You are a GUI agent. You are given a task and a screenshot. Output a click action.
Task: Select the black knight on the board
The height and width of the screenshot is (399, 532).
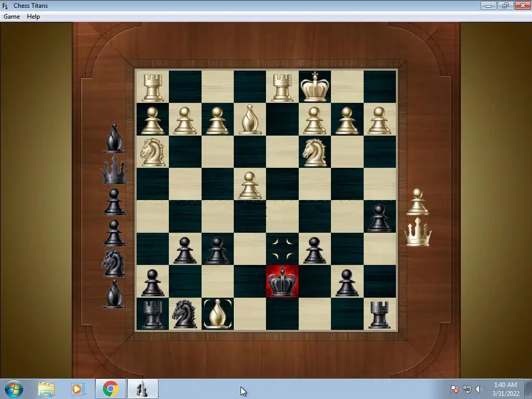point(184,314)
